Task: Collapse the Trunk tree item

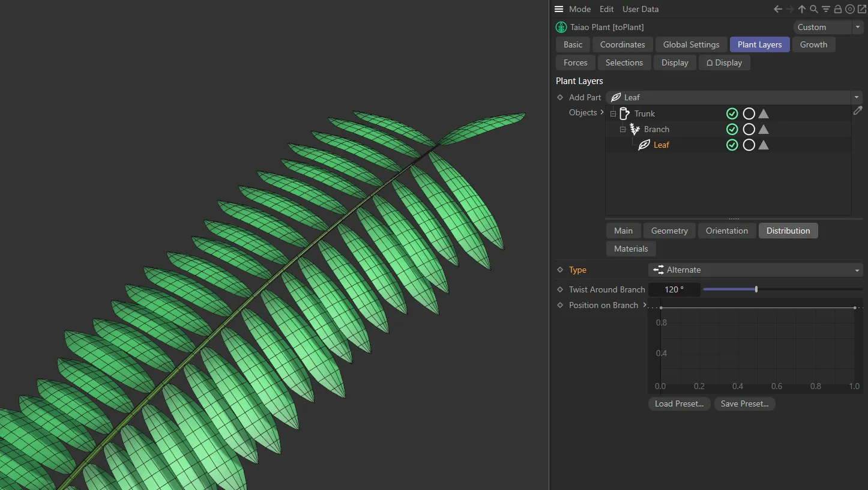Action: pos(613,113)
